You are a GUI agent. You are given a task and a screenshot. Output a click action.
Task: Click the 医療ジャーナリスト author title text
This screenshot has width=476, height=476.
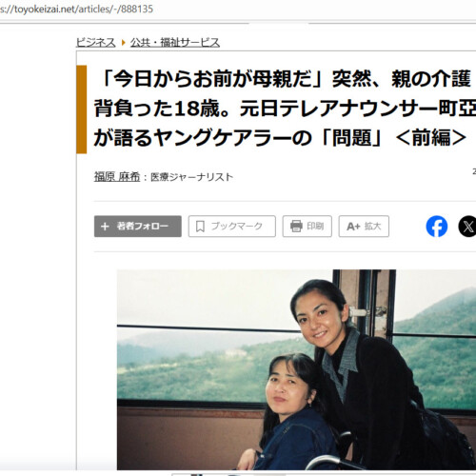tap(191, 177)
